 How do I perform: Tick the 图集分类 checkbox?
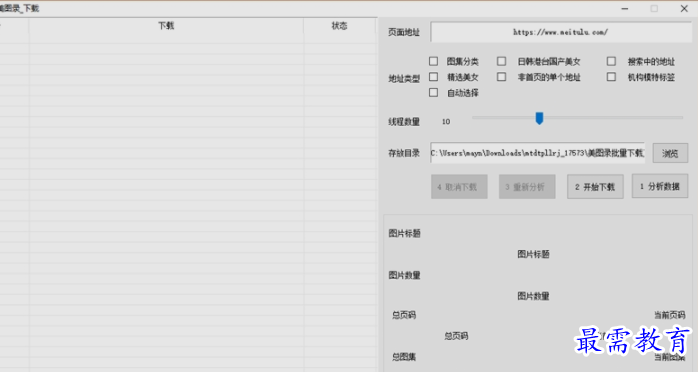pos(434,61)
